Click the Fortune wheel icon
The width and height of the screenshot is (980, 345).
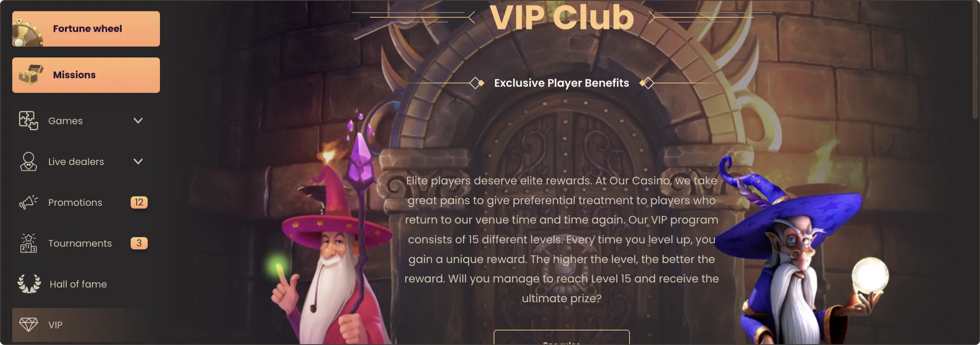click(27, 34)
